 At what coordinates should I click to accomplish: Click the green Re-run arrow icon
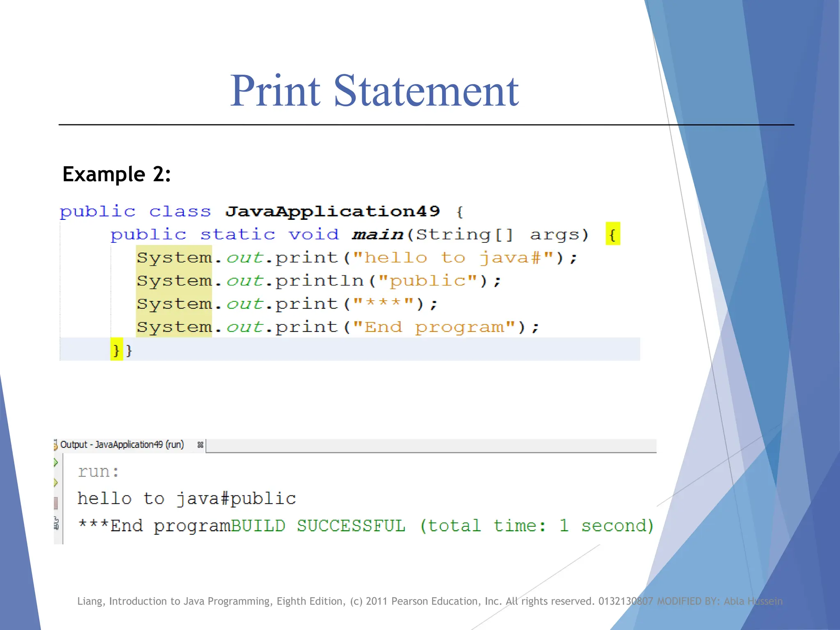click(56, 463)
